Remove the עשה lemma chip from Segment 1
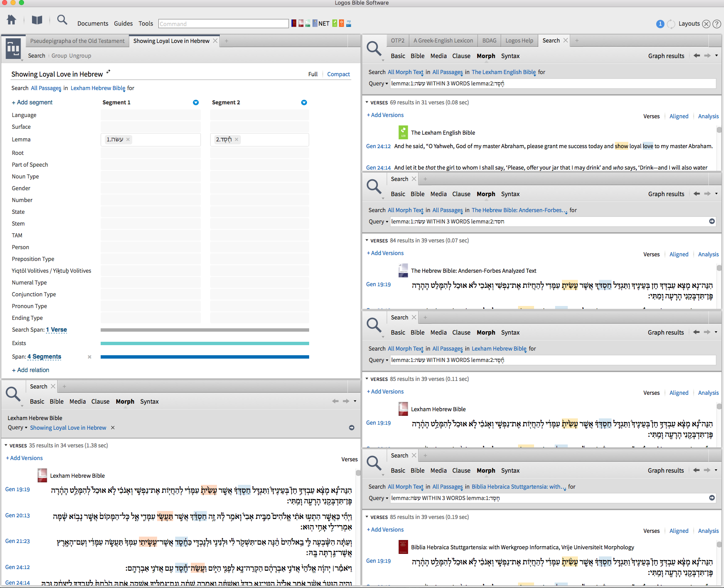This screenshot has height=588, width=724. pos(128,139)
